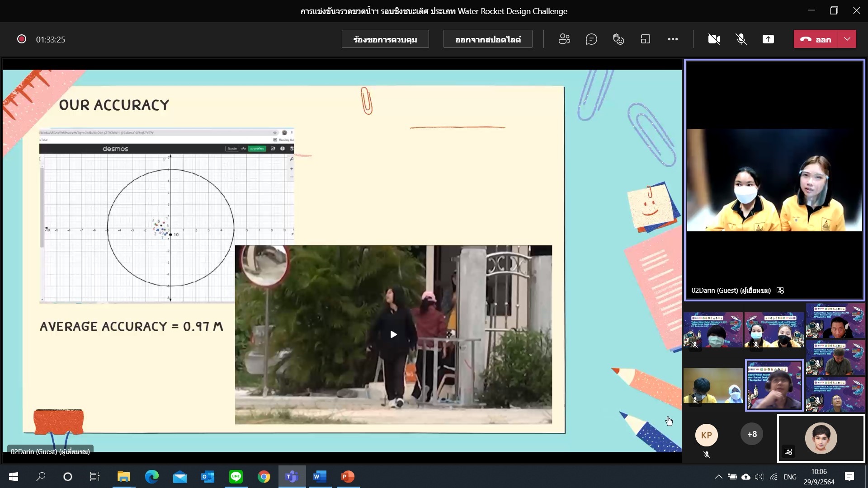Click the leave spotlight button
The height and width of the screenshot is (488, 868).
(488, 39)
